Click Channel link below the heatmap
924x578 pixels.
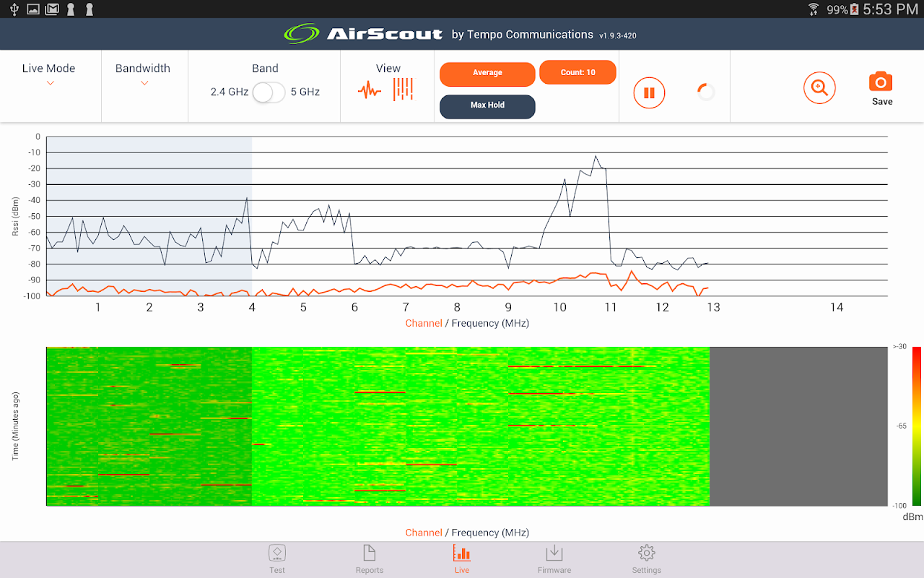[424, 532]
